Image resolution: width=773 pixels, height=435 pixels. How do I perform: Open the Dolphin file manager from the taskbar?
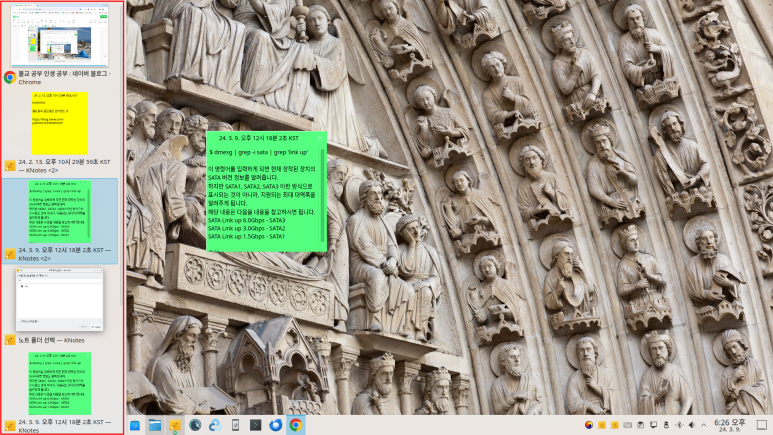155,425
